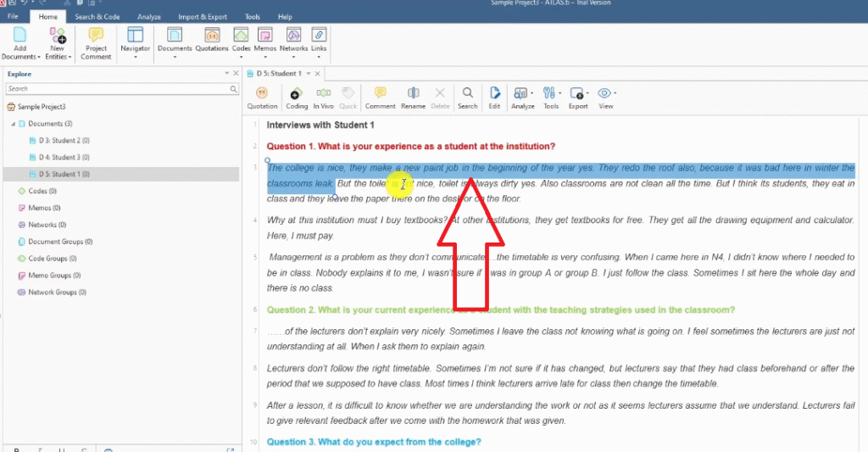The image size is (868, 452).
Task: Click the Quotation icon in document toolbar
Action: [x=262, y=98]
